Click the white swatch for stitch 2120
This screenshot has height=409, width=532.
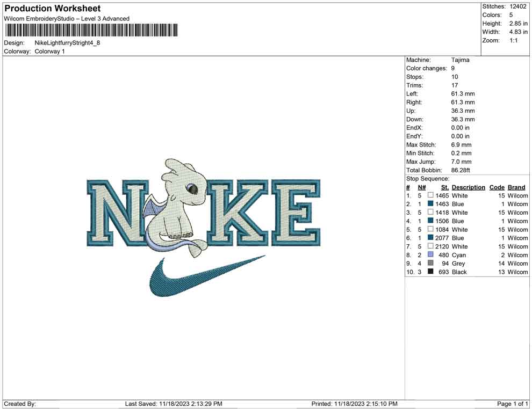point(430,246)
